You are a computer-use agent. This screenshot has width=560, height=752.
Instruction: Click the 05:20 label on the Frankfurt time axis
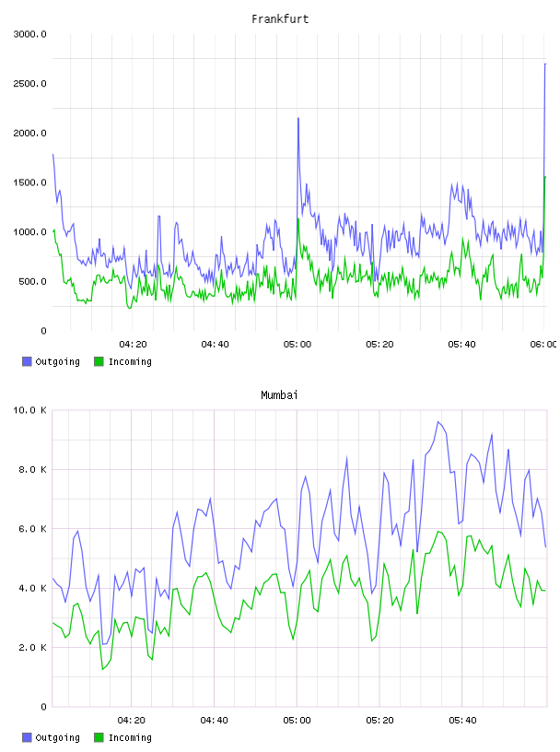pos(379,345)
